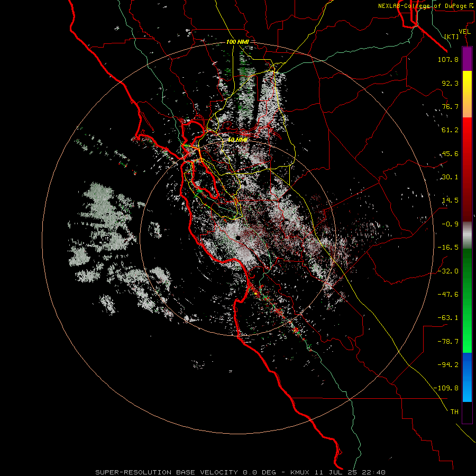Image resolution: width=476 pixels, height=476 pixels.
Task: Pick the blue segment of the velocity scale
Action: click(467, 377)
